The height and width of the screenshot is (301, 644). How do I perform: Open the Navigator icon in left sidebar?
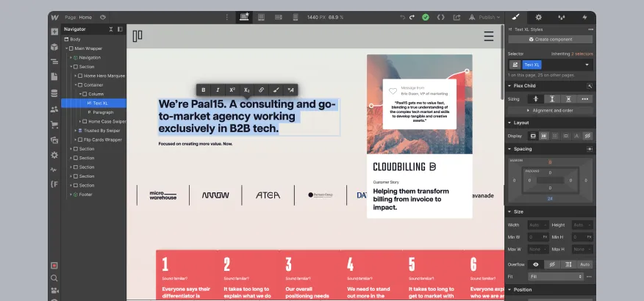point(54,62)
